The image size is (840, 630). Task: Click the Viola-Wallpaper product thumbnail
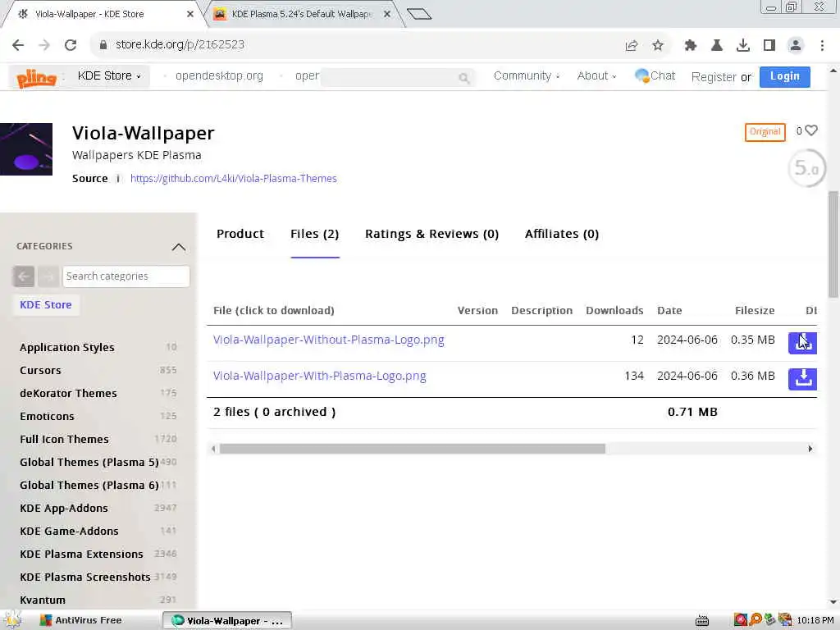[26, 149]
